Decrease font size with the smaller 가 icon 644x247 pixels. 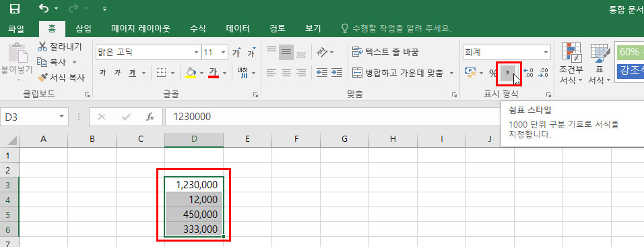251,53
